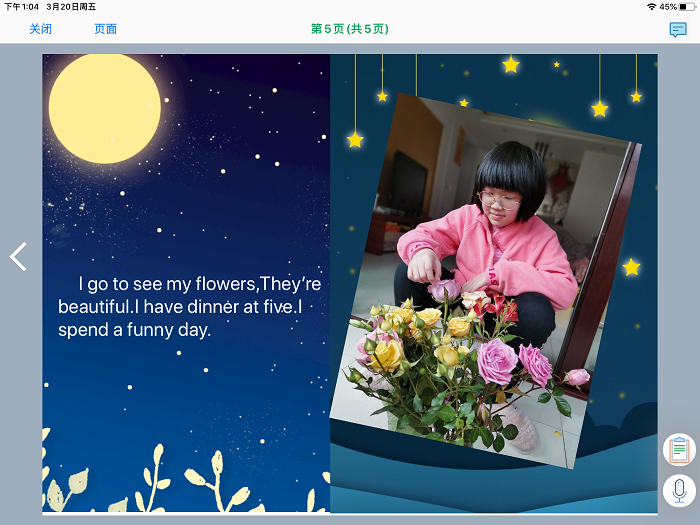Tap the purple rose in the bouquet
The height and width of the screenshot is (525, 700).
pos(497,362)
